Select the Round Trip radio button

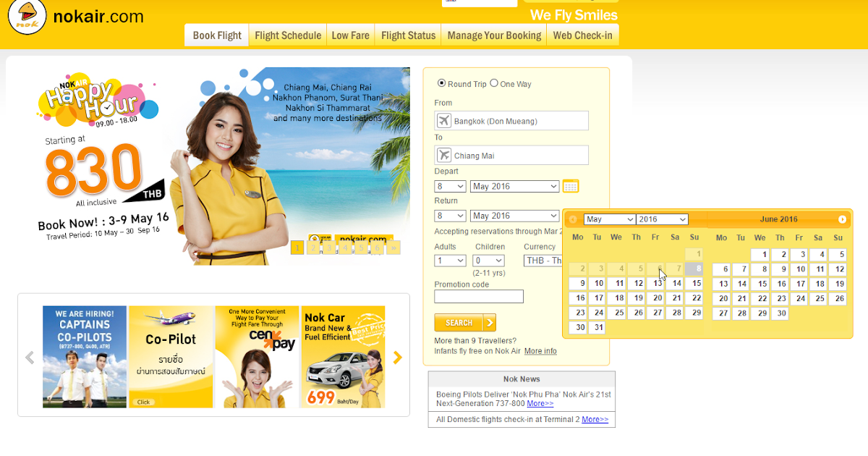440,83
